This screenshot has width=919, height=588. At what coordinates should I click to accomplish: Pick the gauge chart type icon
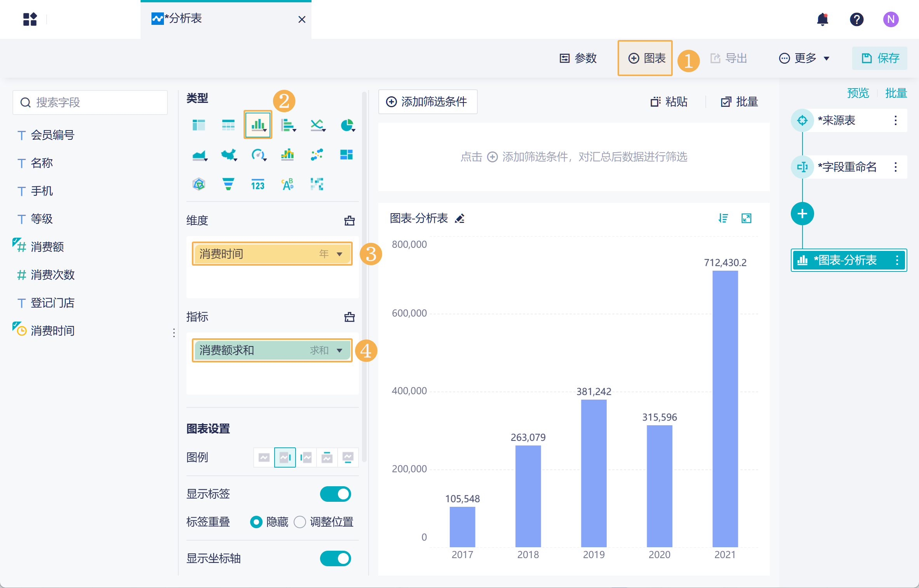click(x=258, y=155)
